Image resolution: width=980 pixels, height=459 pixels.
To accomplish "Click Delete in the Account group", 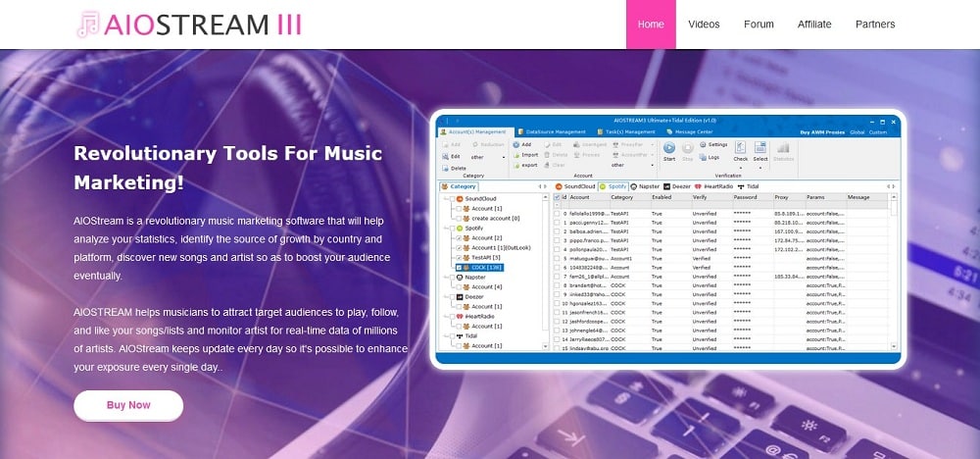I will [556, 154].
